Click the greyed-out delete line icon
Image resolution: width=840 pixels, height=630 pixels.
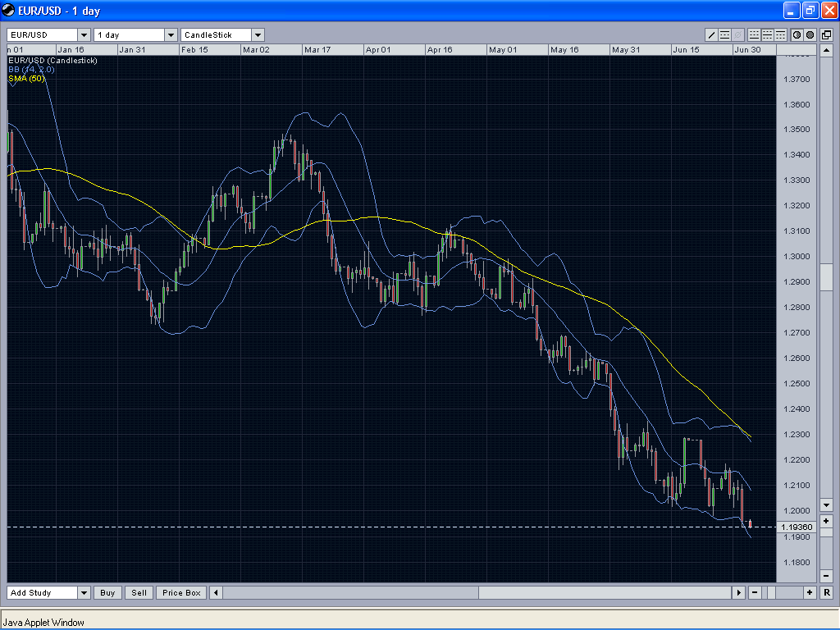738,35
